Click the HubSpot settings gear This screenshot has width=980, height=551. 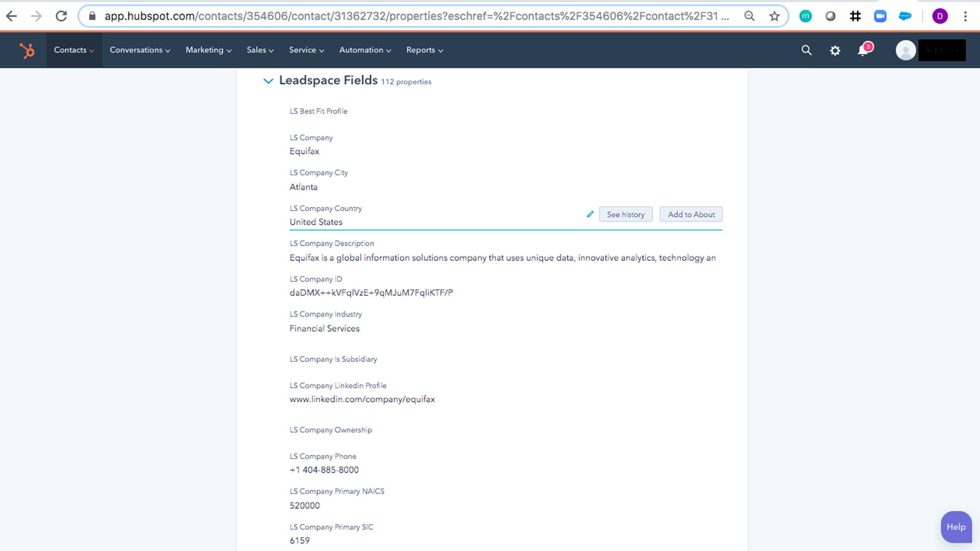click(x=834, y=50)
